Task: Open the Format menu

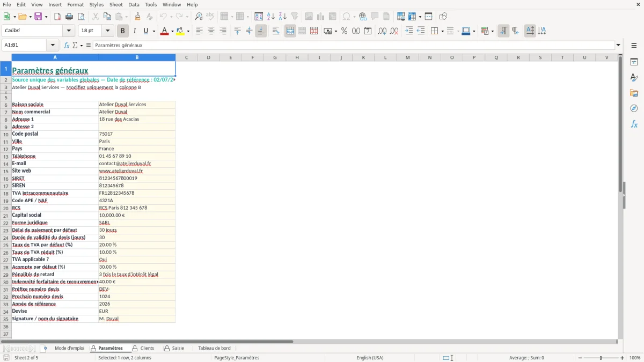Action: click(75, 4)
